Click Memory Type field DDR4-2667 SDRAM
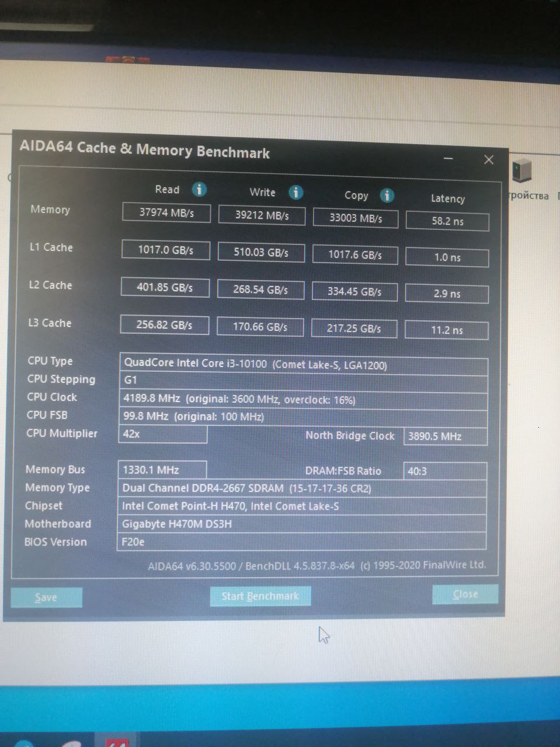This screenshot has height=747, width=560. tap(302, 488)
